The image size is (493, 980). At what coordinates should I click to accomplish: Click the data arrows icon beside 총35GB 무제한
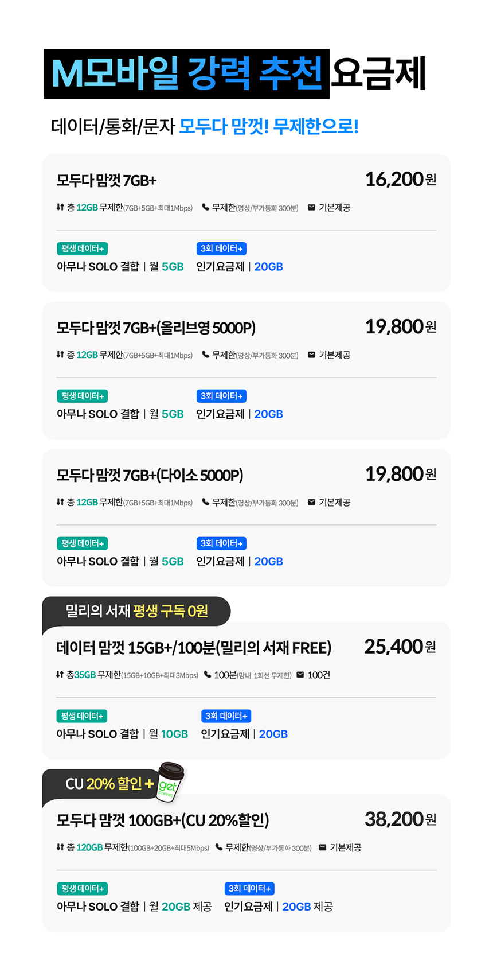pyautogui.click(x=60, y=675)
